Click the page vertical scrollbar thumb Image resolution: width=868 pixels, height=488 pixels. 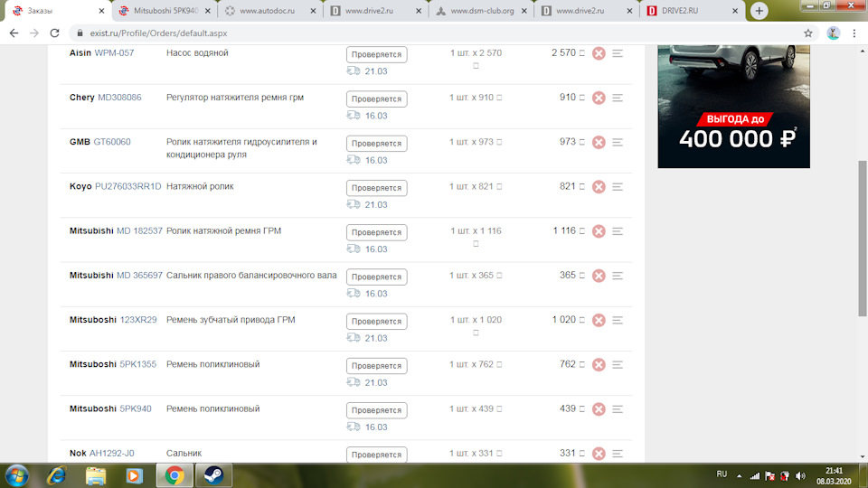(x=863, y=239)
